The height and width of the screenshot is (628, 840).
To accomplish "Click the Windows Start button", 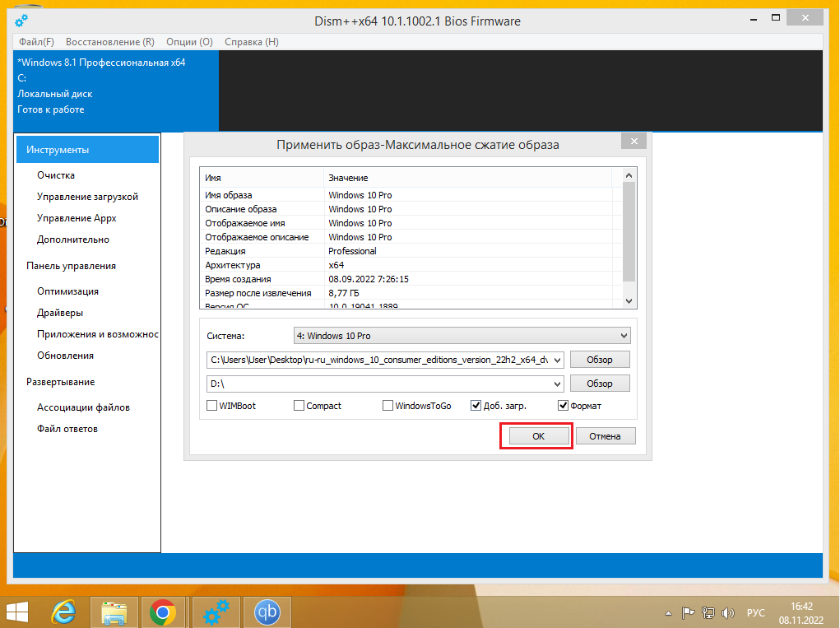I will coord(16,612).
